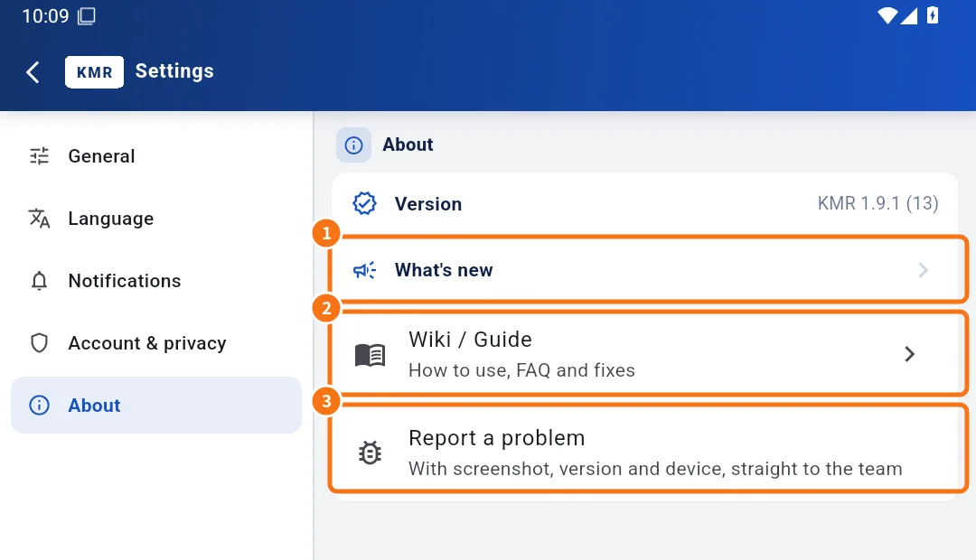Click the Version verified badge icon
The image size is (976, 560).
pos(365,203)
